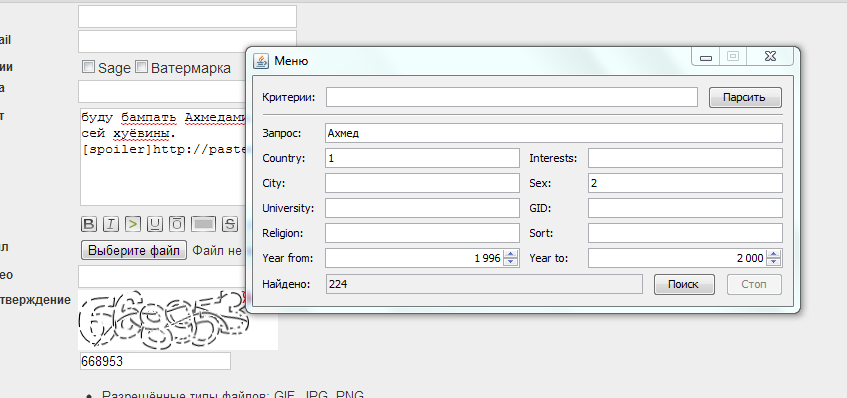Focus the University input field
This screenshot has width=847, height=398.
click(422, 208)
